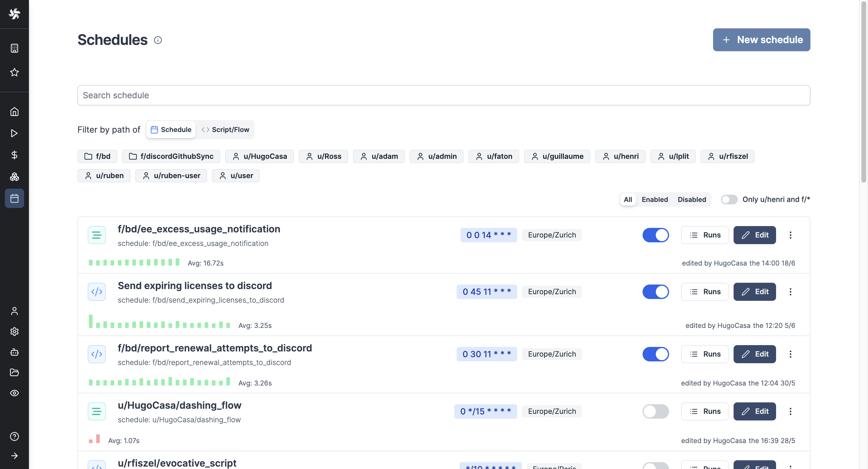Open the Runs play icon in sidebar
Screen dimensions: 868x469
pos(14,133)
